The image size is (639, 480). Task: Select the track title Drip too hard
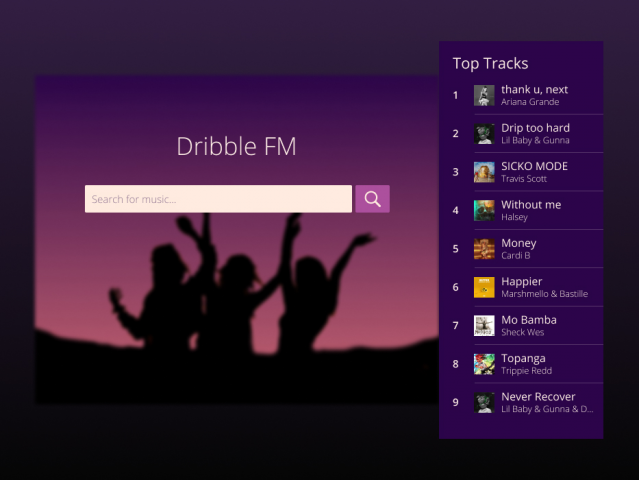(x=535, y=128)
